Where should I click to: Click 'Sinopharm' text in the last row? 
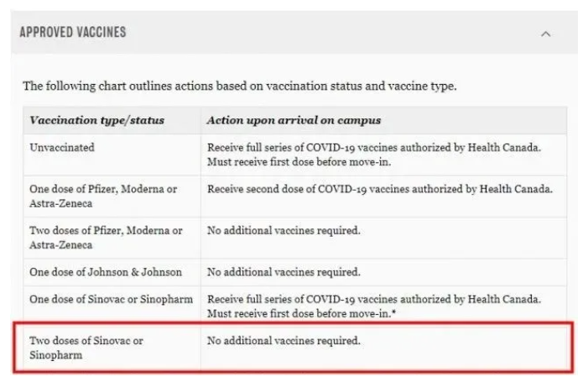coord(55,354)
